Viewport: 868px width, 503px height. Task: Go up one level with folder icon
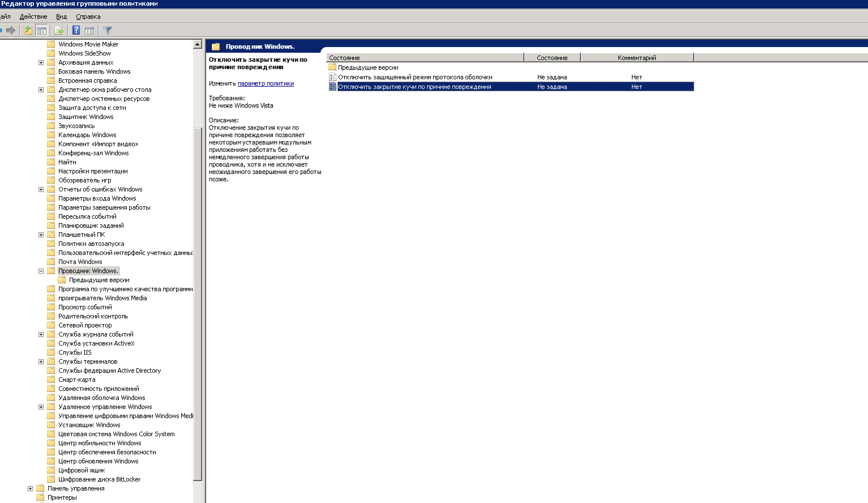point(28,30)
